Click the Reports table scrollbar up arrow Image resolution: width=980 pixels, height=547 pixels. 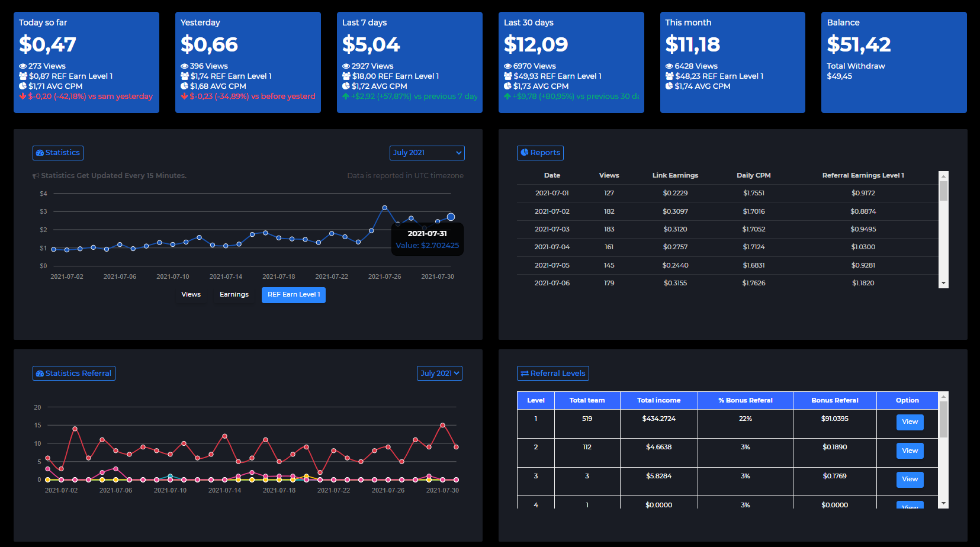click(x=943, y=176)
